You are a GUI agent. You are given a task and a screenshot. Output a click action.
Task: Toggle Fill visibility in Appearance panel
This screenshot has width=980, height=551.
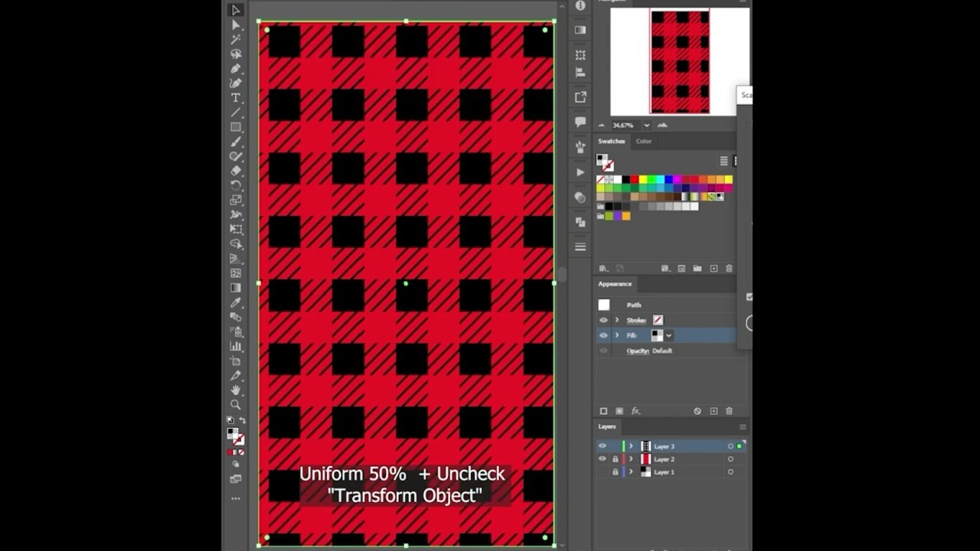tap(603, 335)
